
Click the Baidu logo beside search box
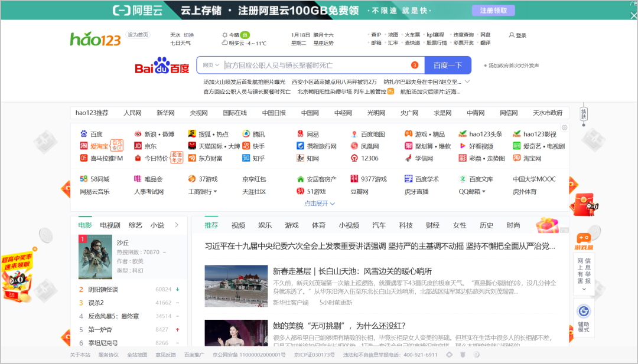[162, 65]
